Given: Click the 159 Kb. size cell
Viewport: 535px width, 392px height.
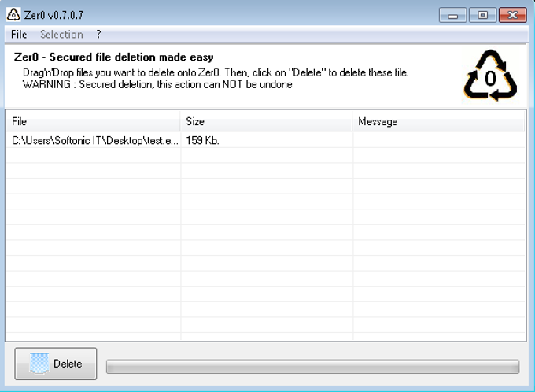Looking at the screenshot, I should tap(202, 140).
